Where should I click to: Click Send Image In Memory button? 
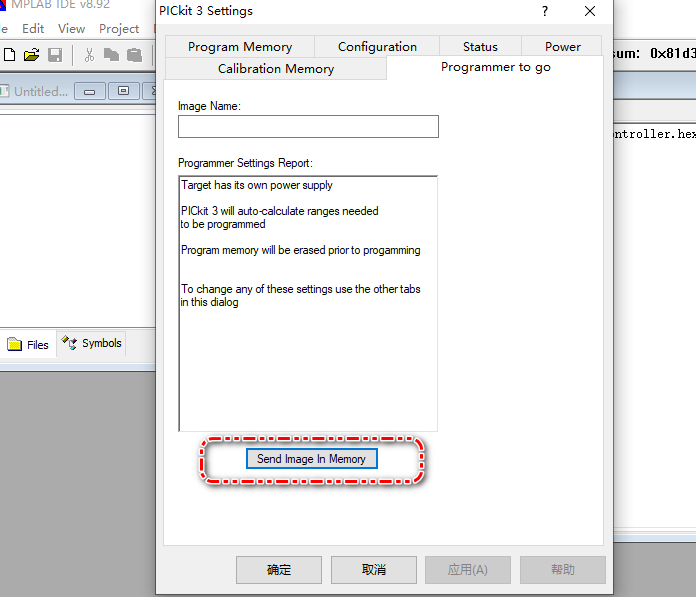[x=312, y=459]
